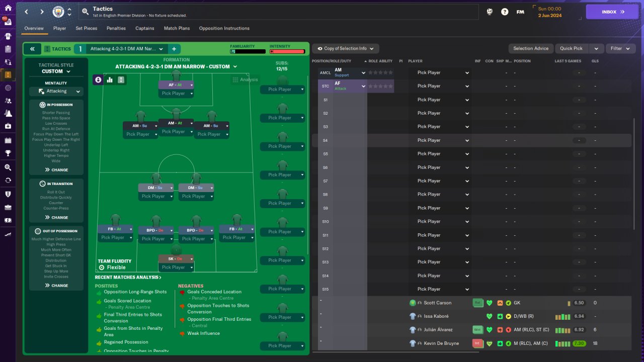The image size is (644, 362).
Task: Select the Kevin De Bruyne player row
Action: pos(471,343)
